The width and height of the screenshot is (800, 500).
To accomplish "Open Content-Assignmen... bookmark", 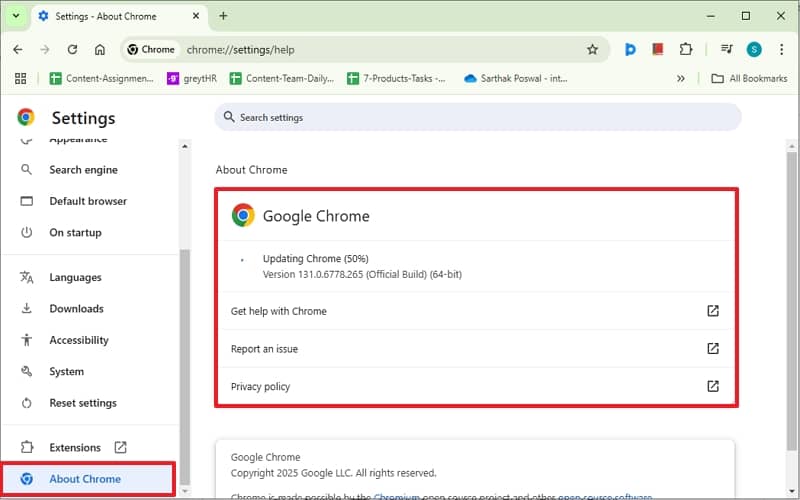I will tap(102, 79).
